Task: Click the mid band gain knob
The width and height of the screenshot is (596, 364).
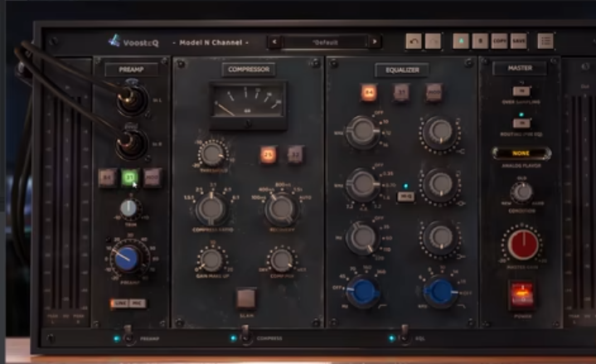Action: tap(440, 185)
